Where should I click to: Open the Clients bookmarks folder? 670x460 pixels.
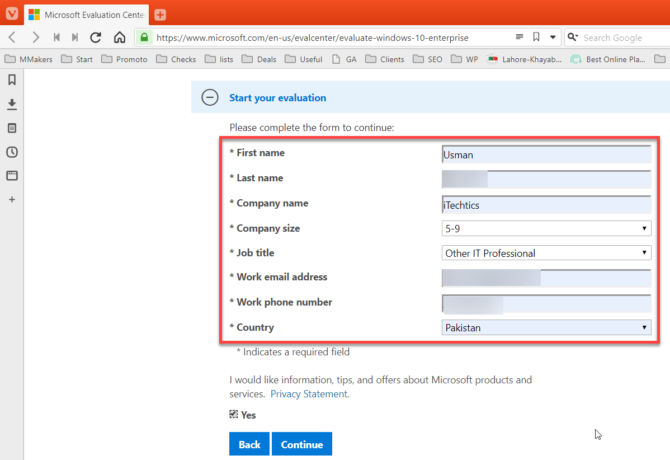click(385, 59)
